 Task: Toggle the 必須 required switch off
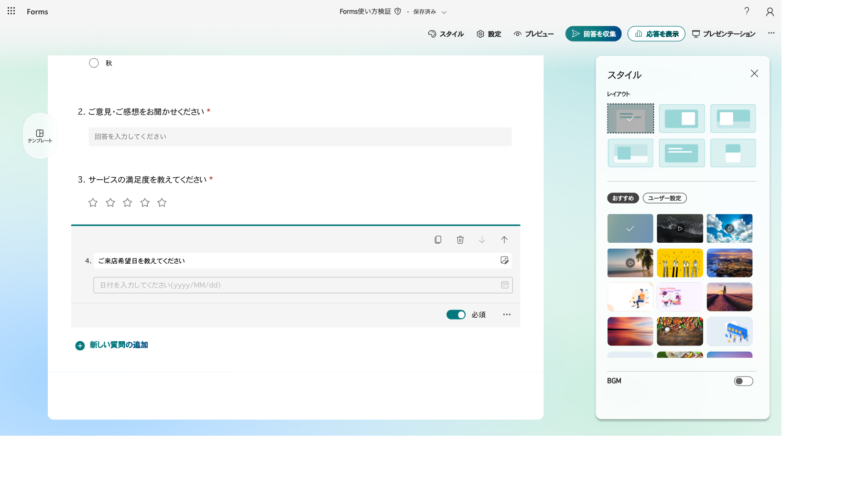click(x=456, y=314)
